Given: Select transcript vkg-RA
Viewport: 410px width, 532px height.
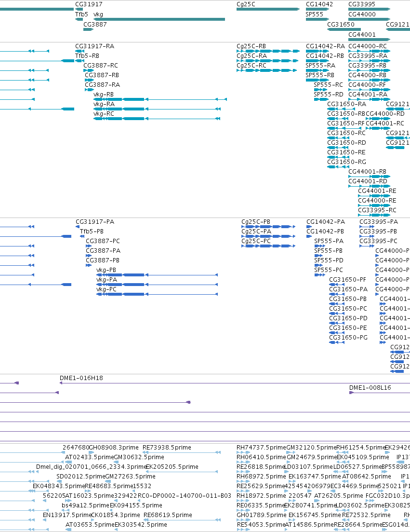Looking at the screenshot, I should (x=104, y=104).
